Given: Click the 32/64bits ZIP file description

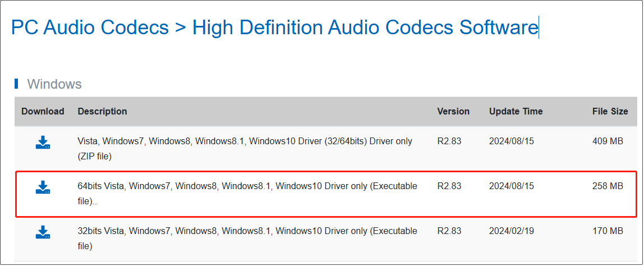Looking at the screenshot, I should [245, 148].
